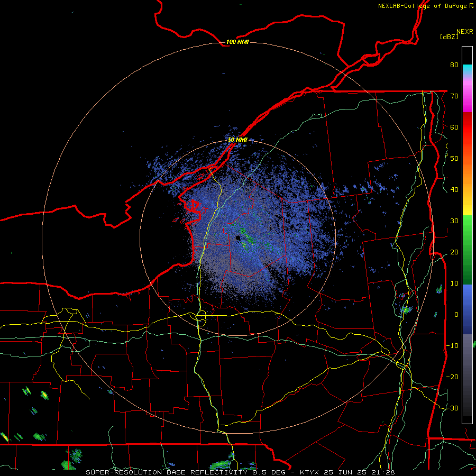476x476 pixels.
Task: Click the 10 value on dBZ scale
Action: (x=454, y=283)
